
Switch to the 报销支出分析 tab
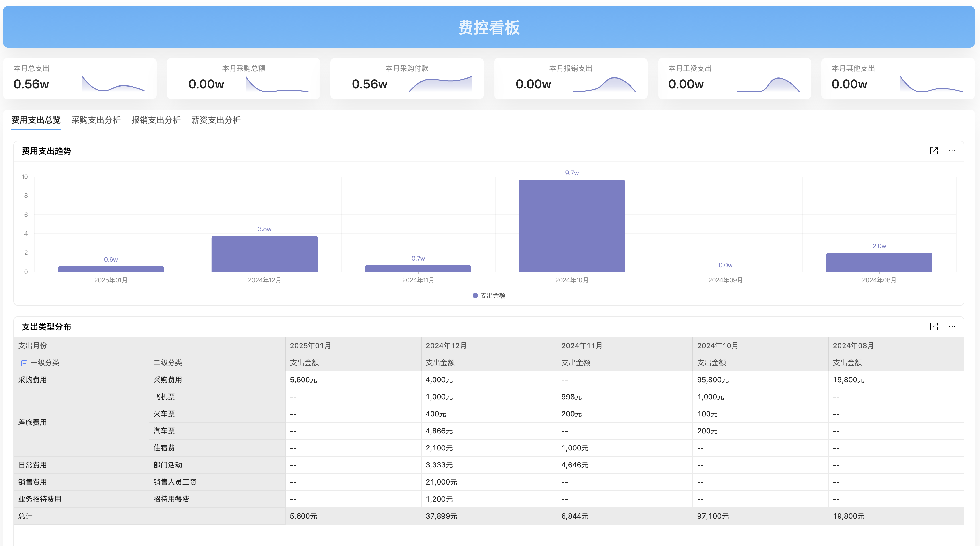[156, 120]
